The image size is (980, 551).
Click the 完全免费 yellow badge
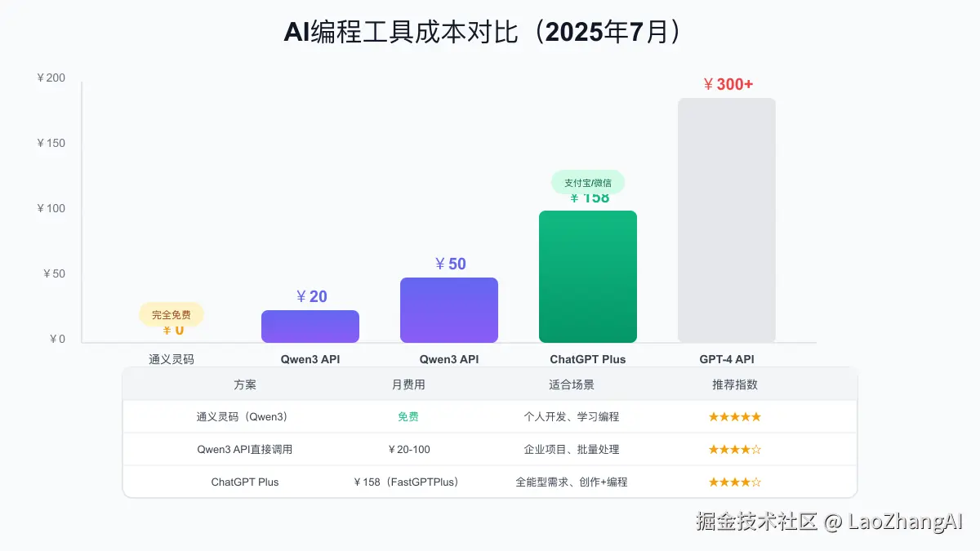171,314
